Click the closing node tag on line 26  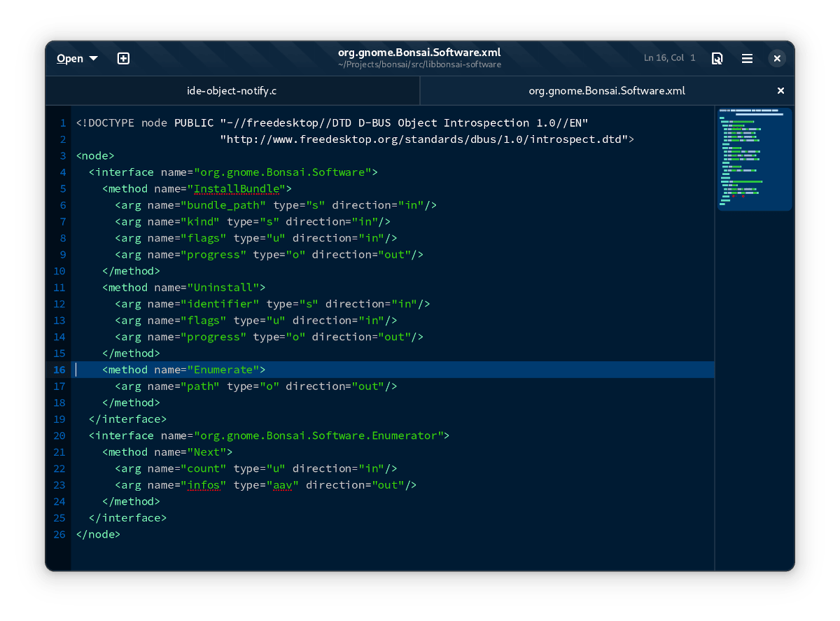pos(98,534)
